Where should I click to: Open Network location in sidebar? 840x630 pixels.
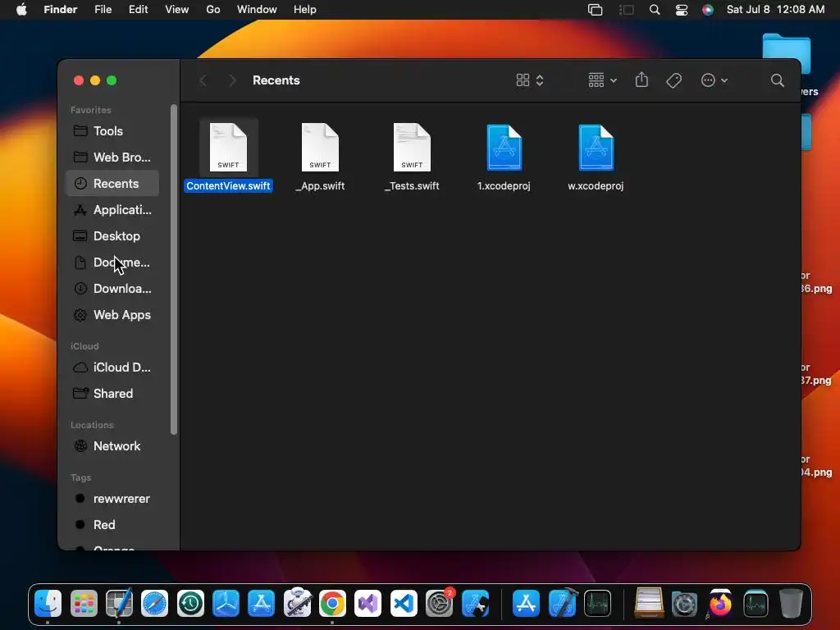(112, 445)
